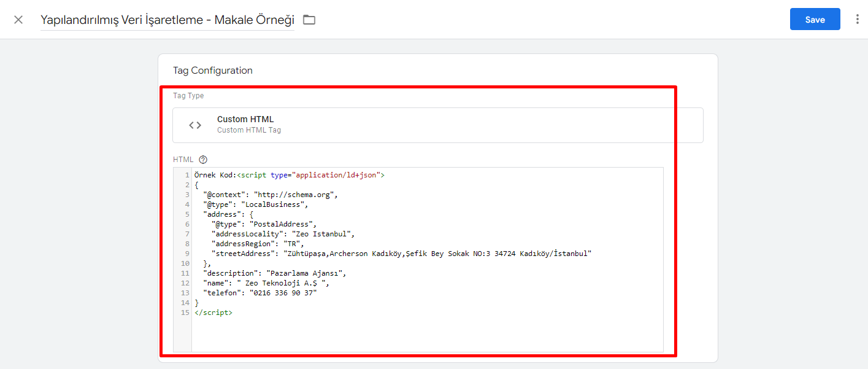Screen dimensions: 868x369
Task: Click the "address": { code line
Action: (x=228, y=214)
